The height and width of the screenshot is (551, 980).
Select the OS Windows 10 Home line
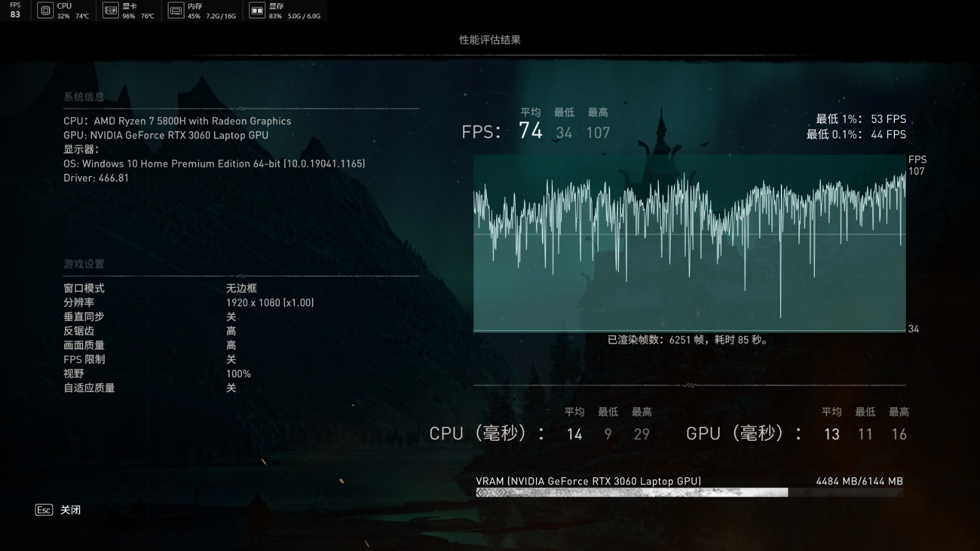point(214,163)
